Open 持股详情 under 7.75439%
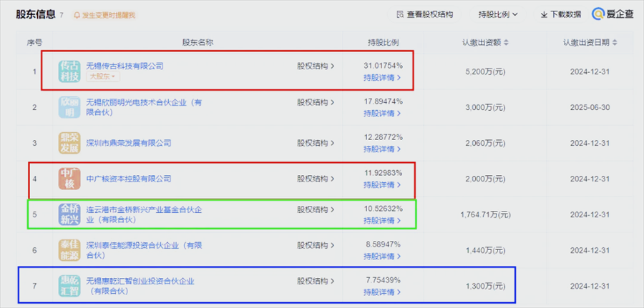This screenshot has height=308, width=644. coord(382,292)
